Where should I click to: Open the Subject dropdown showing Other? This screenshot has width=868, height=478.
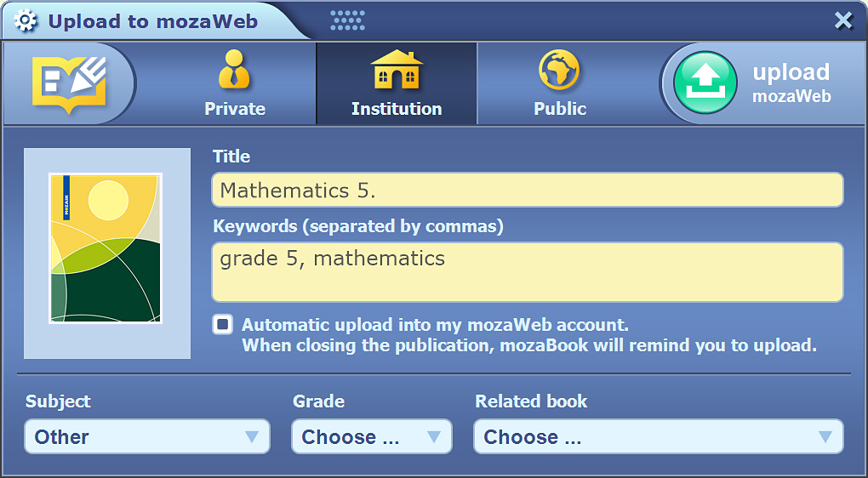point(146,437)
